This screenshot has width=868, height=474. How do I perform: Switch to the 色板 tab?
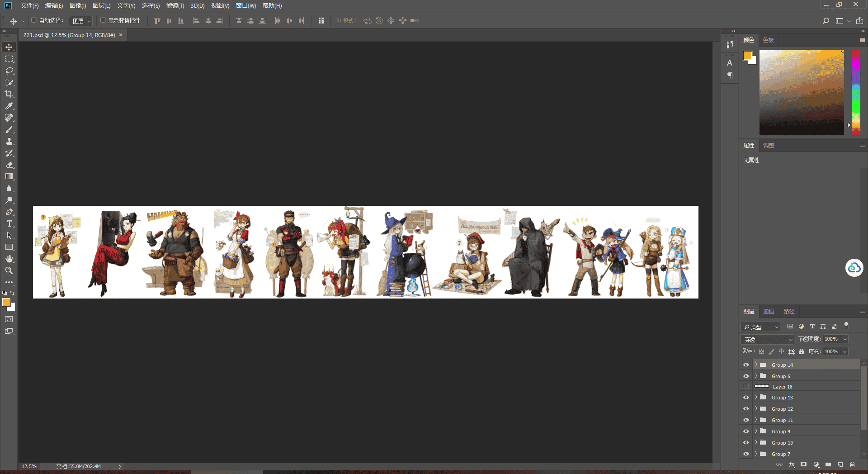pos(768,40)
